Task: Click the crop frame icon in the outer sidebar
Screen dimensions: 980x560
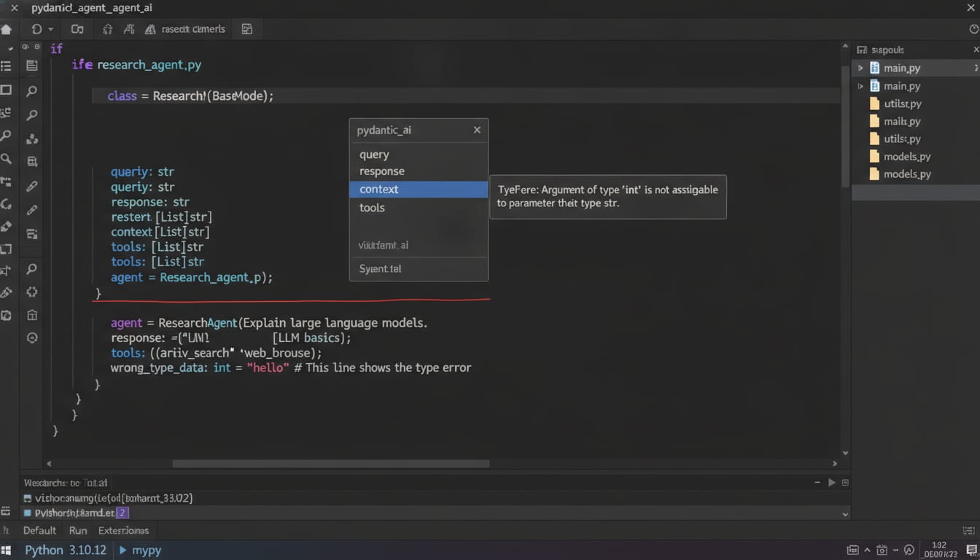Action: (x=6, y=249)
